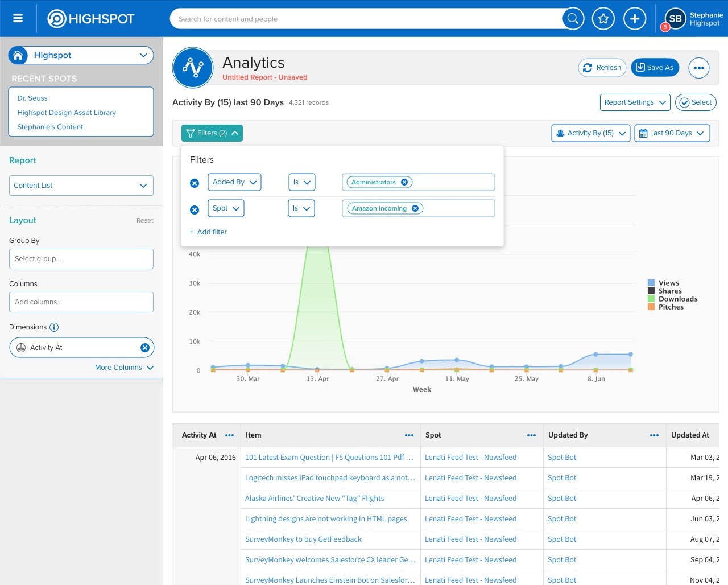Expand the Report Settings dropdown

[635, 102]
